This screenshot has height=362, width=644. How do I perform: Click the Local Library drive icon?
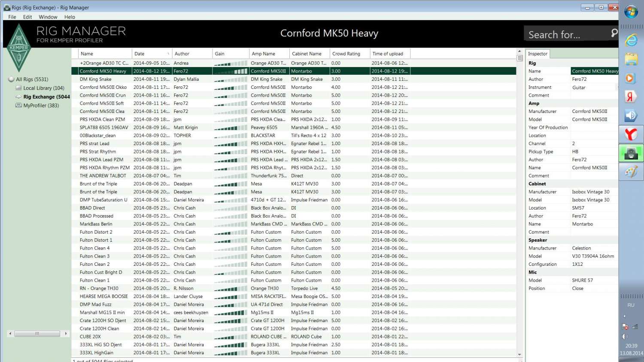coord(18,88)
